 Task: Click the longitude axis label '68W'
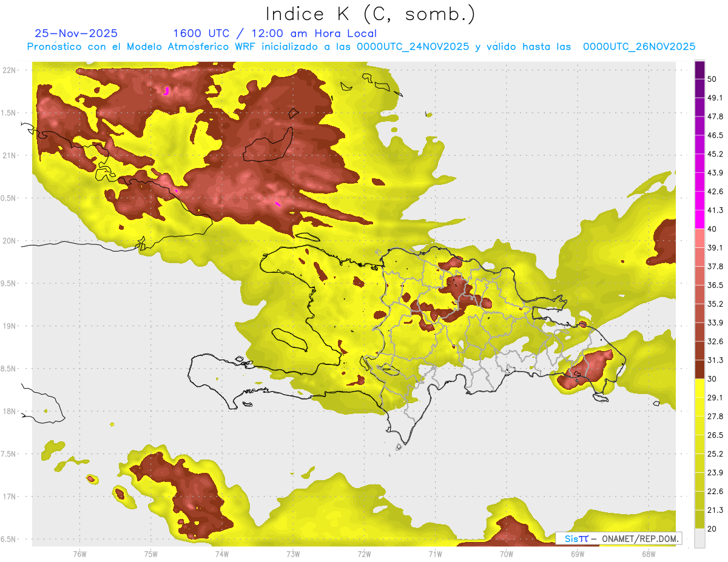pos(649,555)
